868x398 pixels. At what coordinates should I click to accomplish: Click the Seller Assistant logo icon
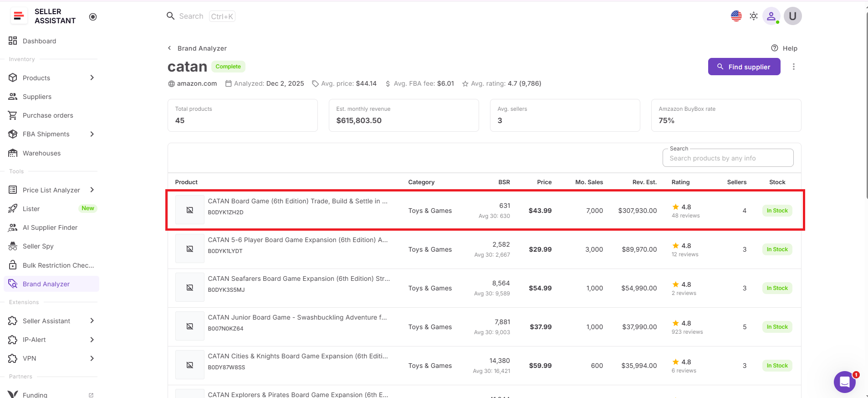click(x=19, y=16)
